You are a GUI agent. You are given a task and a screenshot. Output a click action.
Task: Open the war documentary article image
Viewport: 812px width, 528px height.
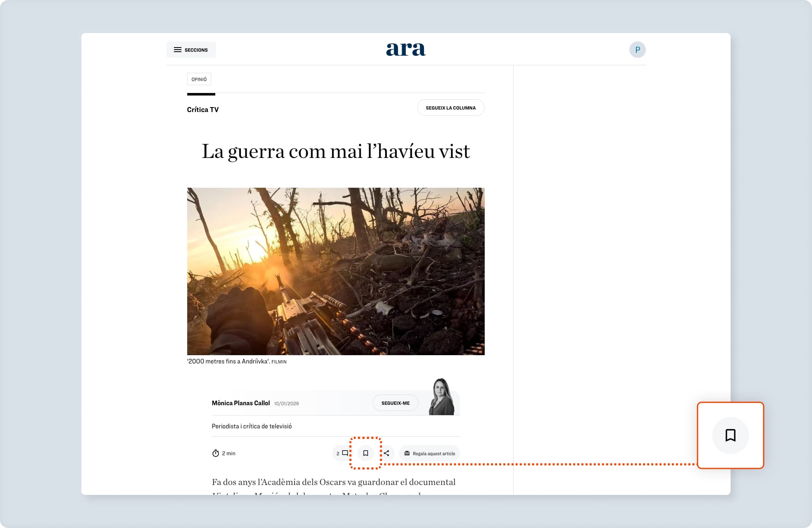336,271
